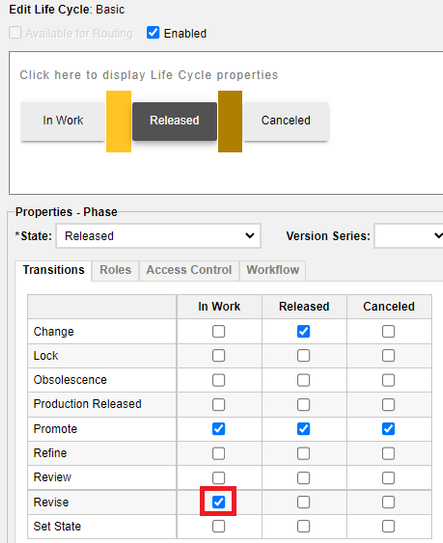
Task: Enable Obsolescence transition for In Work
Action: click(218, 380)
